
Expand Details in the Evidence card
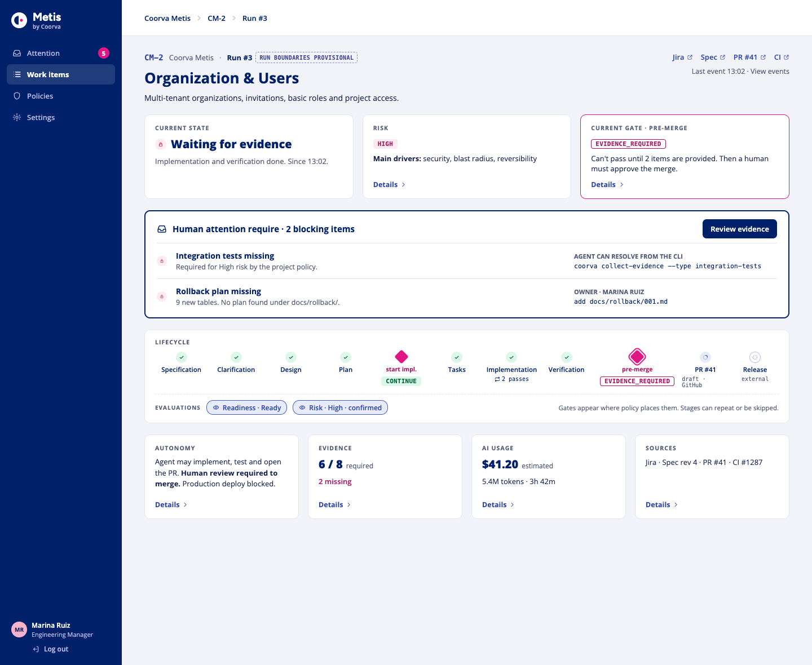334,505
